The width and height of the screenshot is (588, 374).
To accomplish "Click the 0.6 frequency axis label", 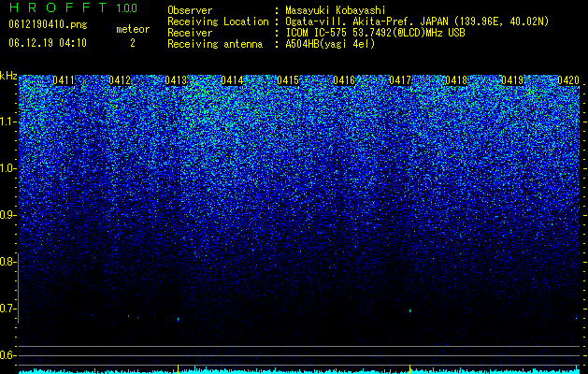I will pyautogui.click(x=7, y=355).
